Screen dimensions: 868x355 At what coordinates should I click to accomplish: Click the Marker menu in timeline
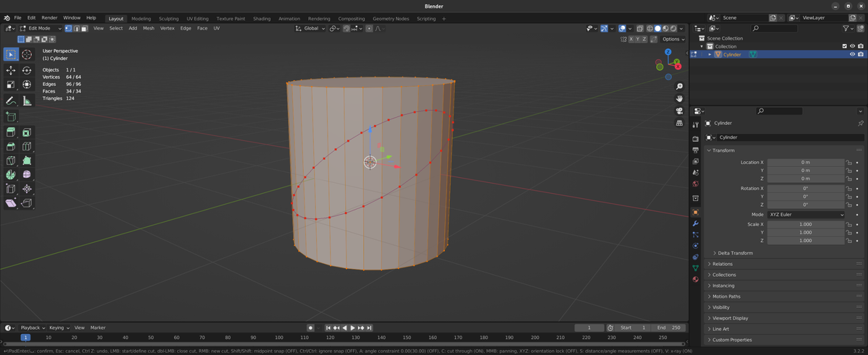point(98,328)
